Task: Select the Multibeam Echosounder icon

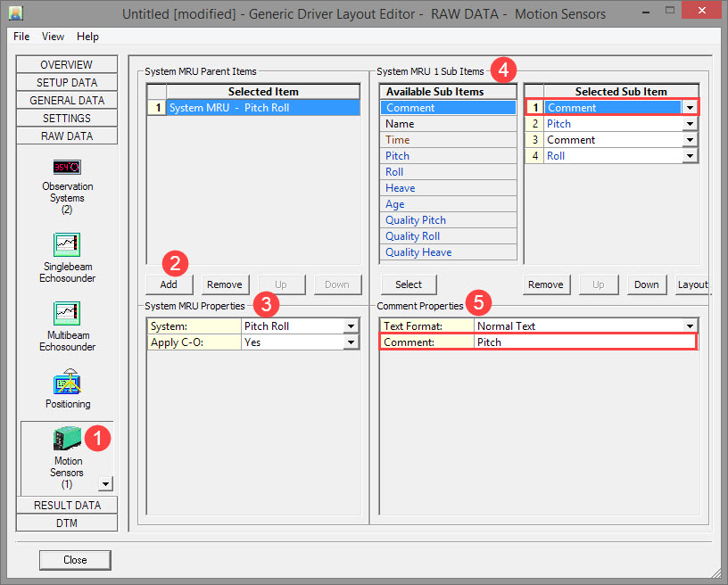Action: pyautogui.click(x=67, y=314)
